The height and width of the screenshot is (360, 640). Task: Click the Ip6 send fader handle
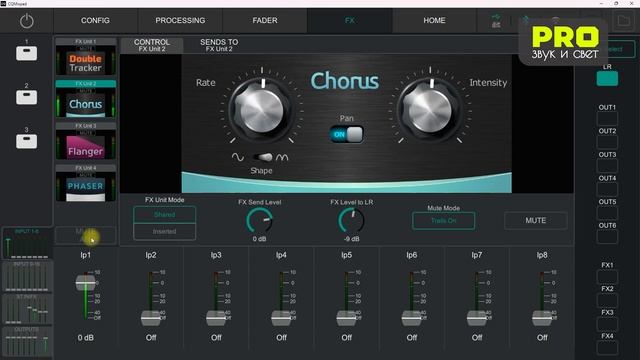click(411, 318)
